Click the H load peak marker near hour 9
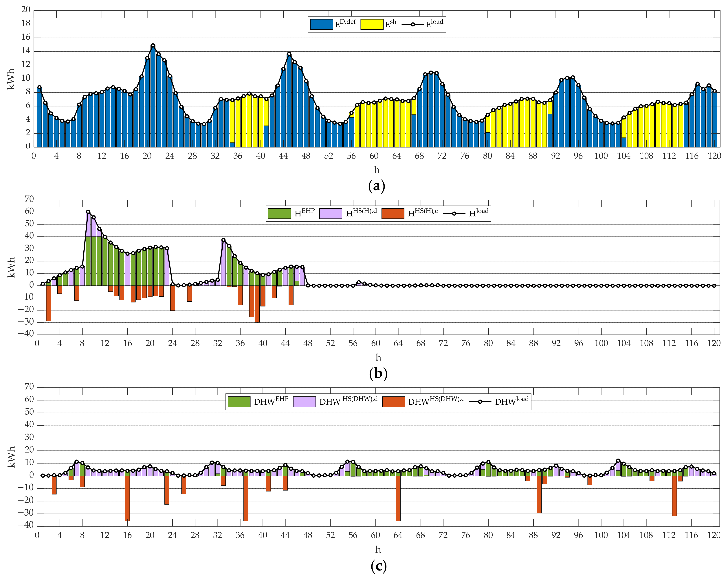728x578 pixels. pyautogui.click(x=88, y=212)
